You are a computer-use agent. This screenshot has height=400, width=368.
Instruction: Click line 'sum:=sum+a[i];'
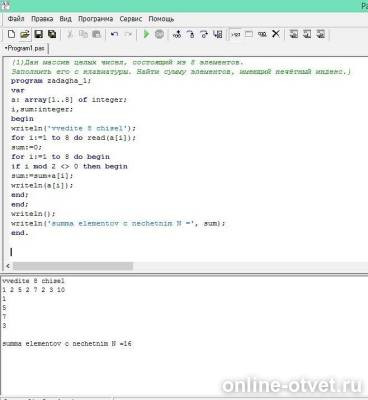[42, 176]
